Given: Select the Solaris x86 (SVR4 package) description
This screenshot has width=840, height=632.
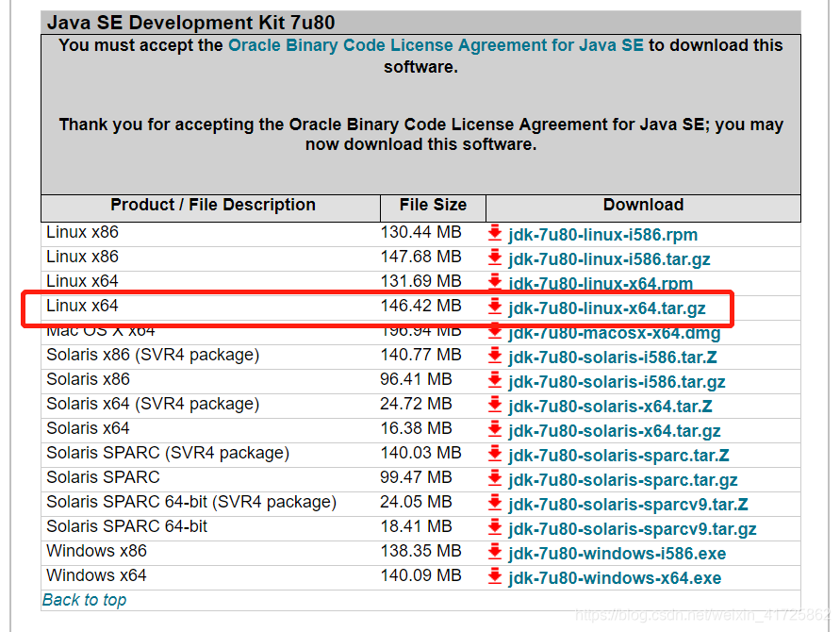Looking at the screenshot, I should 153,356.
